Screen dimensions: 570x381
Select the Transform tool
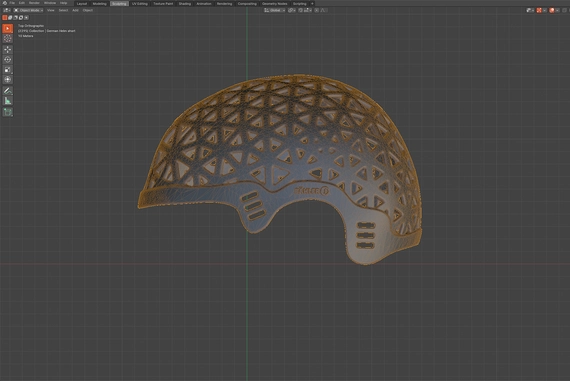8,79
